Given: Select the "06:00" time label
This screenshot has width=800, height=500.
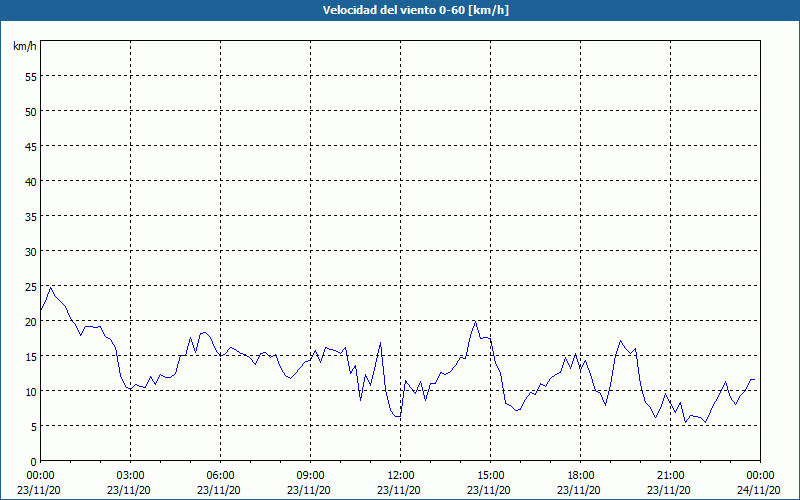Looking at the screenshot, I should pyautogui.click(x=220, y=476).
